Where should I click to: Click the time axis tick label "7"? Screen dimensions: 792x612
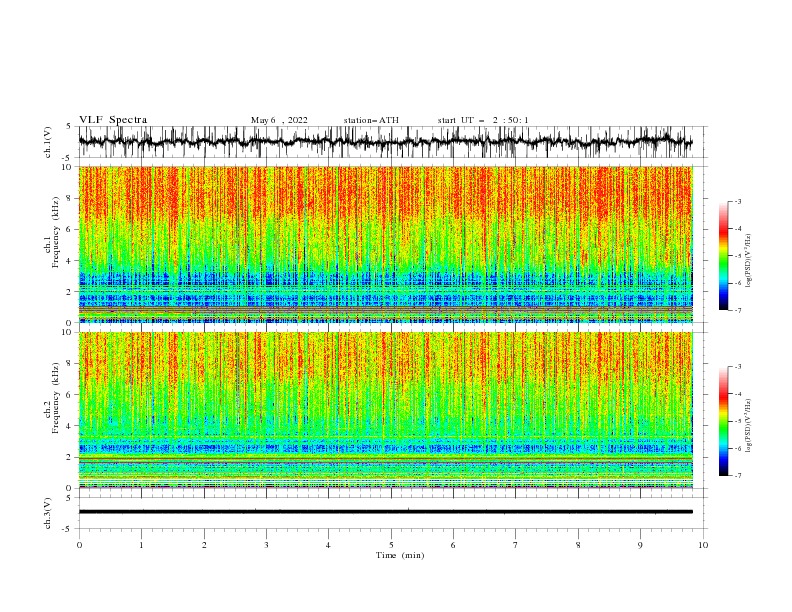click(516, 545)
